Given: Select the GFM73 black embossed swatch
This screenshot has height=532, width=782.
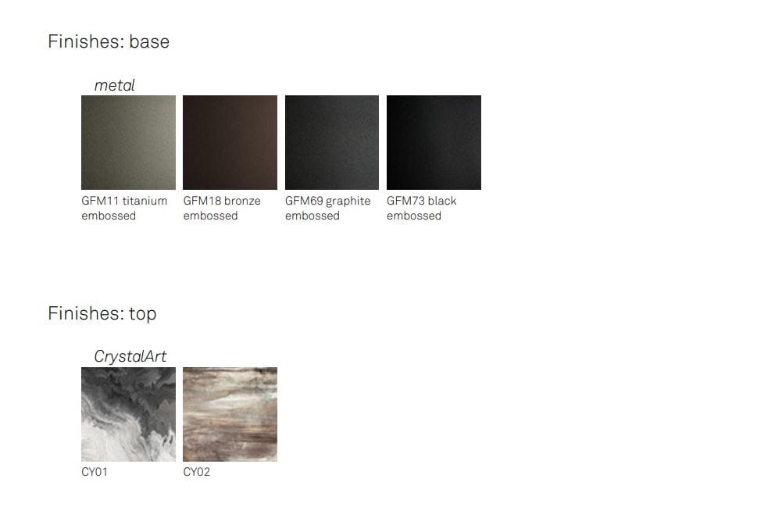Looking at the screenshot, I should click(434, 143).
